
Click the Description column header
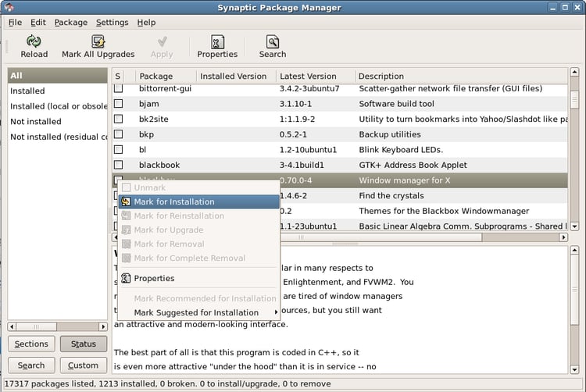pos(461,77)
